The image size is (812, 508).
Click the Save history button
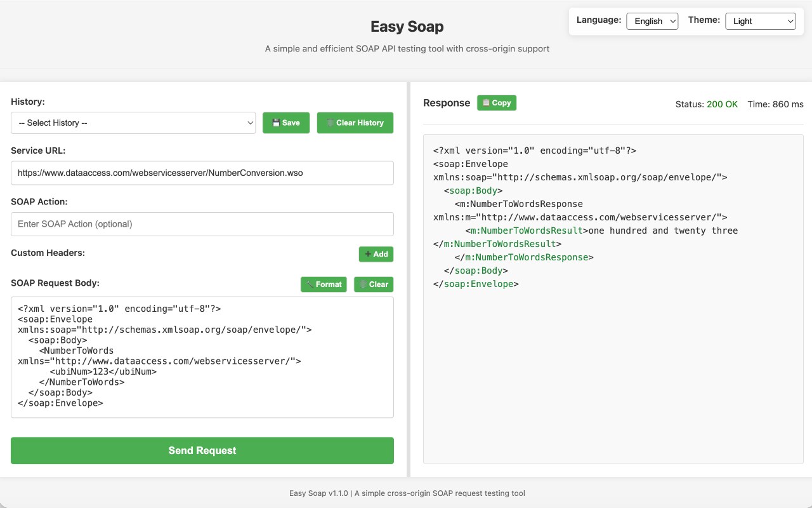(x=286, y=123)
